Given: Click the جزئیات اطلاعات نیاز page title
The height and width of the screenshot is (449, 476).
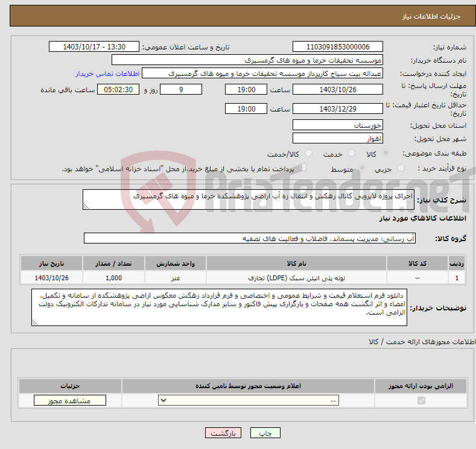Looking at the screenshot, I should [431, 16].
